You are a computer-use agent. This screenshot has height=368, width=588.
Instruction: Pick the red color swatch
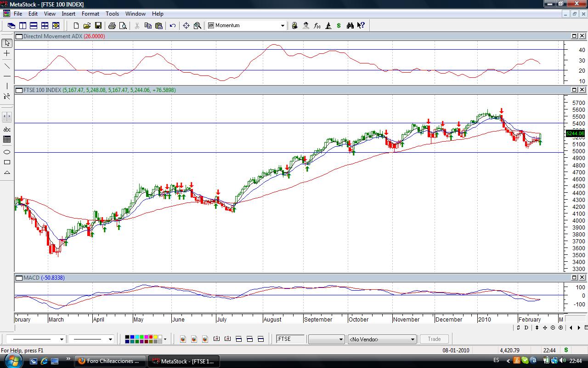pyautogui.click(x=151, y=337)
